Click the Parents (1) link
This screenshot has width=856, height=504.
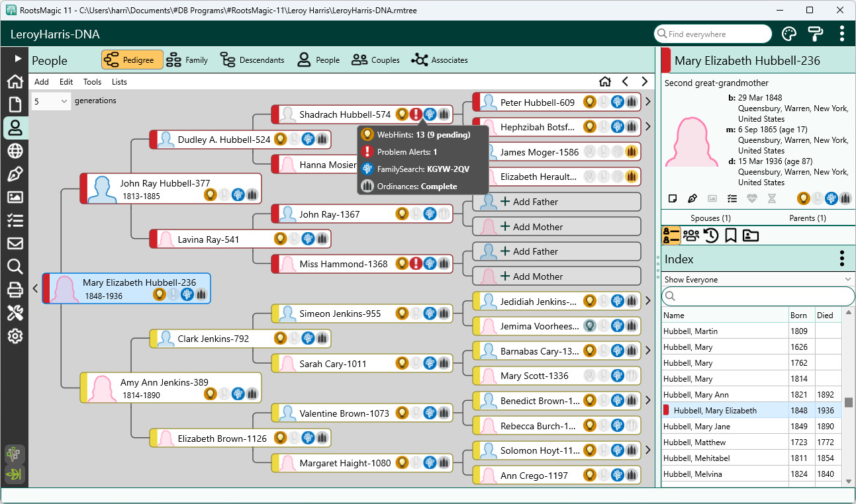[807, 218]
